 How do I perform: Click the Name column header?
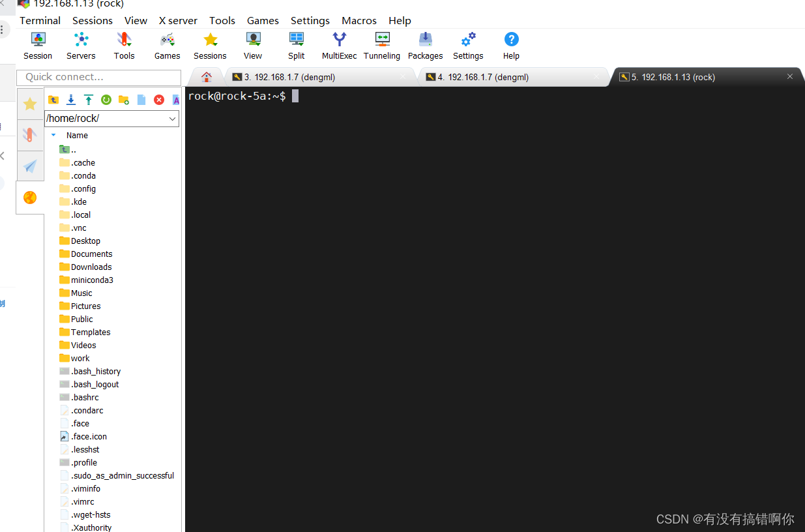click(77, 135)
